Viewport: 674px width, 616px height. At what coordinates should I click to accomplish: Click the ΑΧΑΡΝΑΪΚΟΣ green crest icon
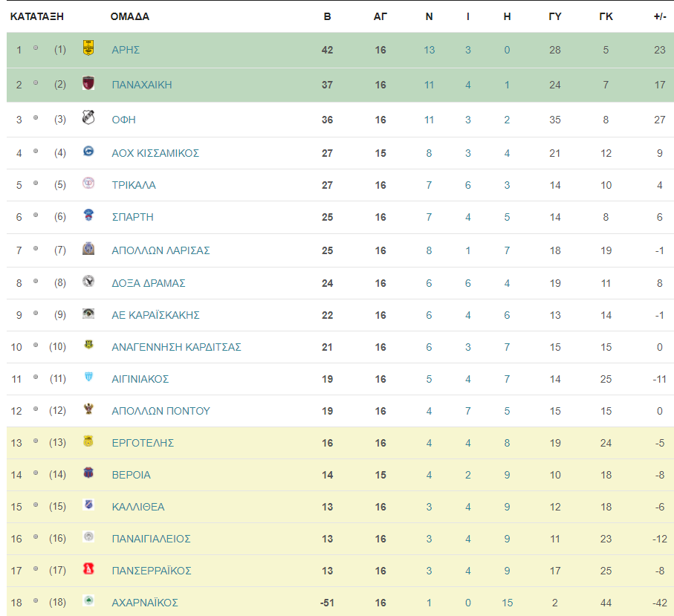pyautogui.click(x=88, y=600)
